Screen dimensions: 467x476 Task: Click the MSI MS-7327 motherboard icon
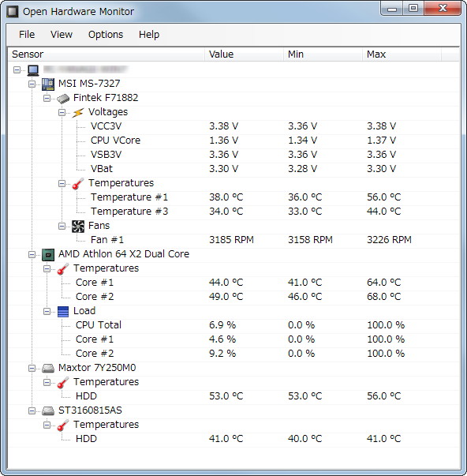[47, 84]
